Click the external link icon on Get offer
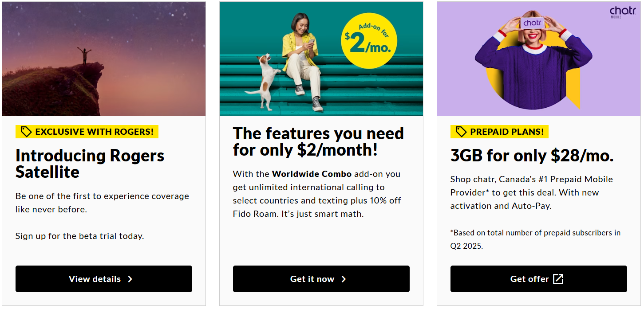644x309 pixels. click(558, 279)
